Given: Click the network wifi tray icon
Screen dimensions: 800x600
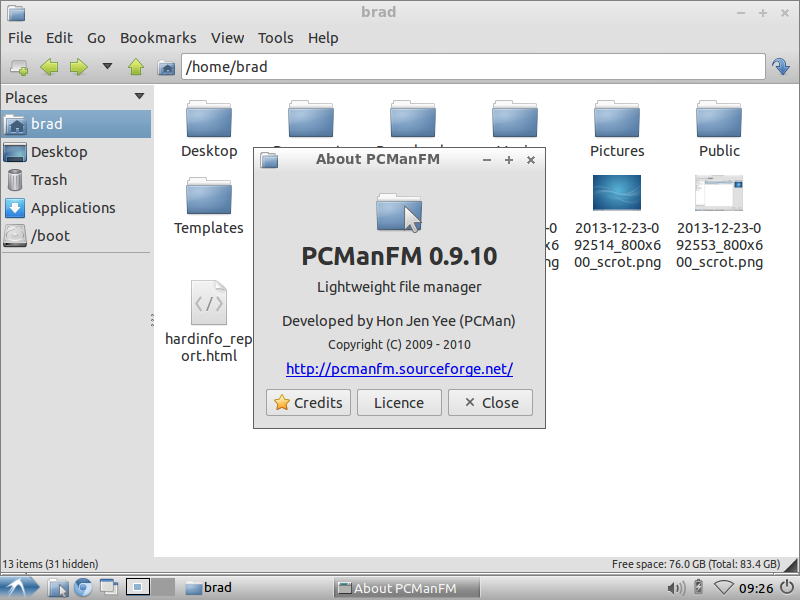Looking at the screenshot, I should pos(723,588).
